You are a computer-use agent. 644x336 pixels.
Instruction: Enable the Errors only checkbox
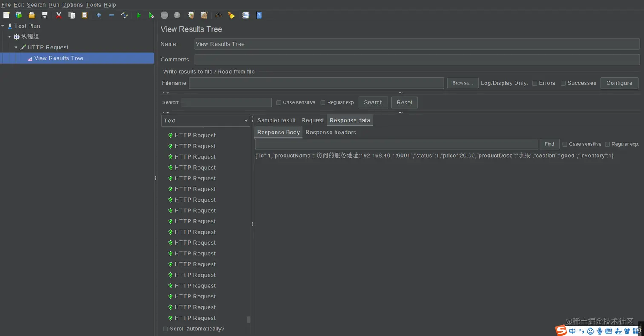click(x=535, y=83)
